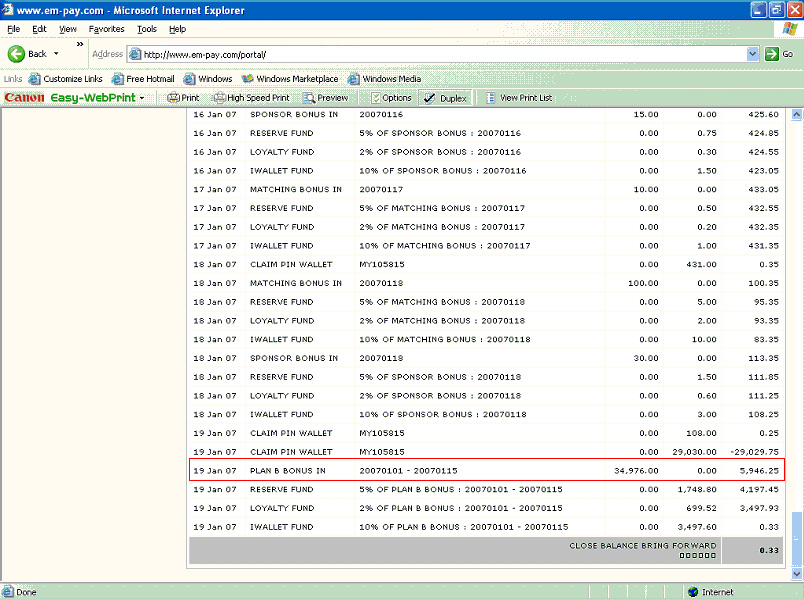Expand the address bar URL dropdown
The height and width of the screenshot is (600, 804).
tap(753, 54)
